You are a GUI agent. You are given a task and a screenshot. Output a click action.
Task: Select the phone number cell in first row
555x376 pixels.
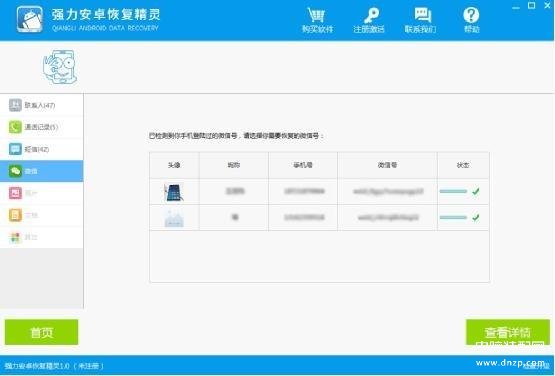pos(303,192)
